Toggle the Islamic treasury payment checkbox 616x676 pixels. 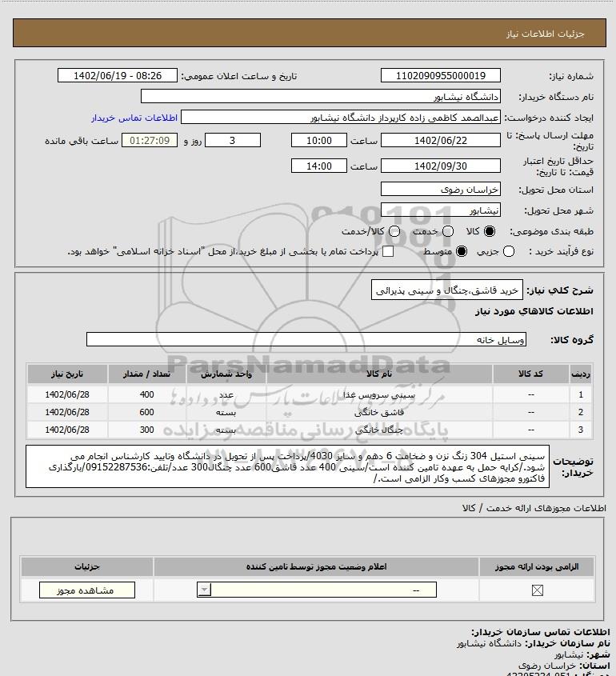coord(388,251)
